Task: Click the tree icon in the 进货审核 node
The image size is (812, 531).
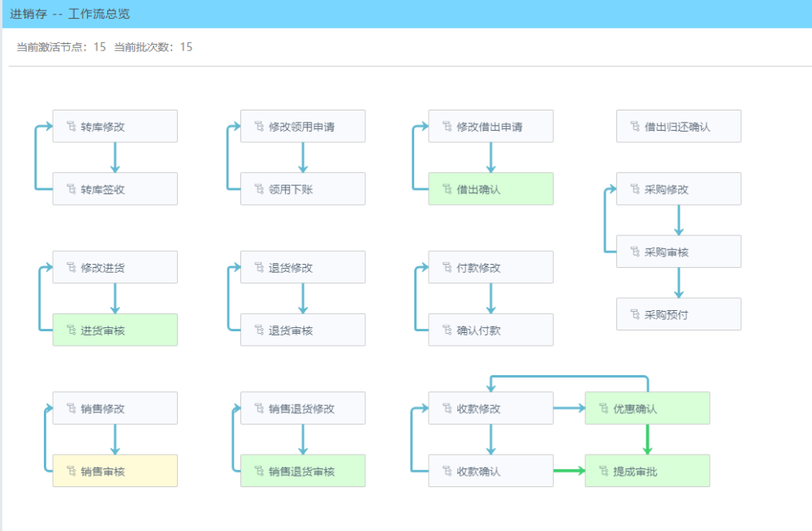Action: pyautogui.click(x=71, y=330)
